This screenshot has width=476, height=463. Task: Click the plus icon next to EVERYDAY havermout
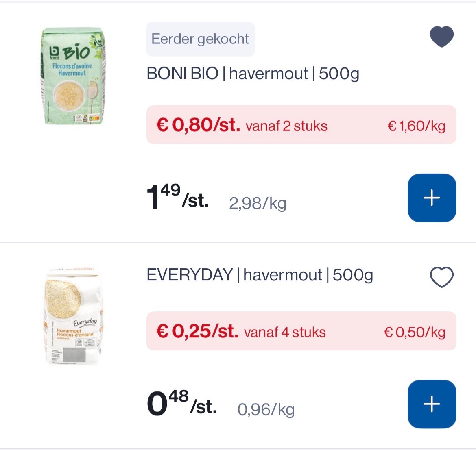click(x=432, y=404)
